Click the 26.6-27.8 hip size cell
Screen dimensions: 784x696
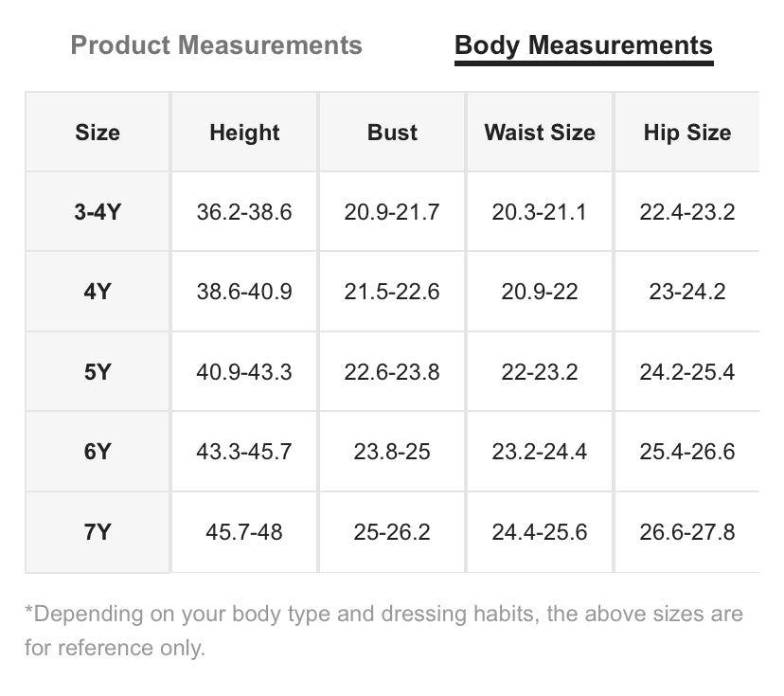[x=687, y=532]
